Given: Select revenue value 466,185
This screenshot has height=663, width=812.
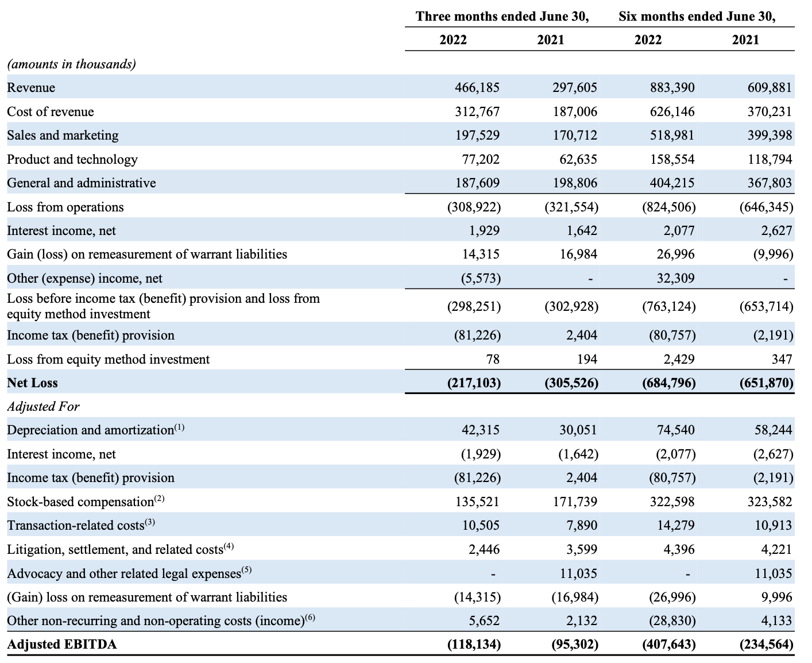Looking at the screenshot, I should tap(477, 87).
